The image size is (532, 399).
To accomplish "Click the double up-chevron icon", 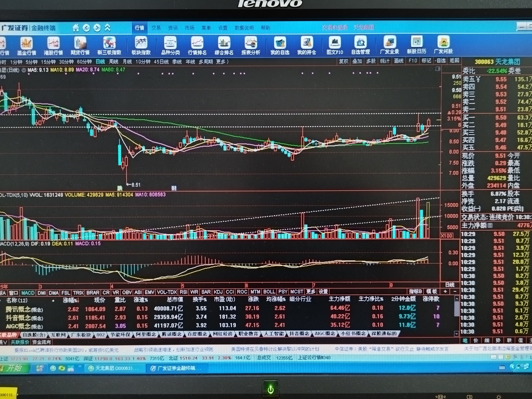I will pos(107,28).
